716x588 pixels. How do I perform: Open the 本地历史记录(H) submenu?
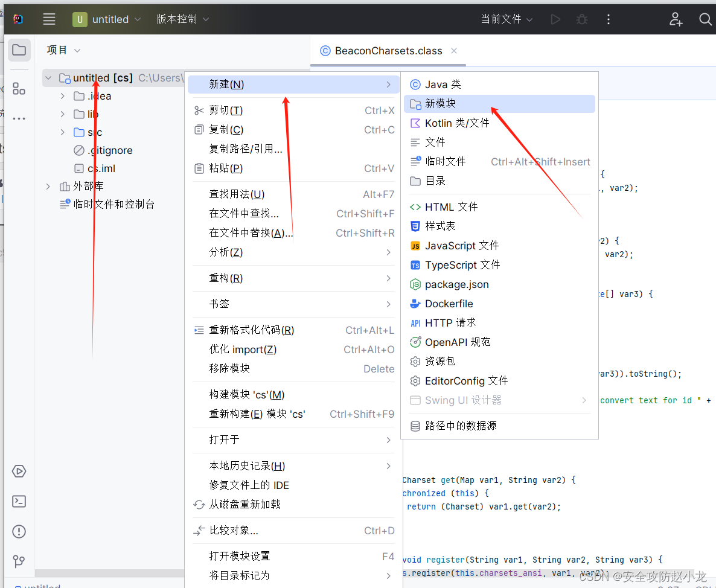tap(293, 466)
